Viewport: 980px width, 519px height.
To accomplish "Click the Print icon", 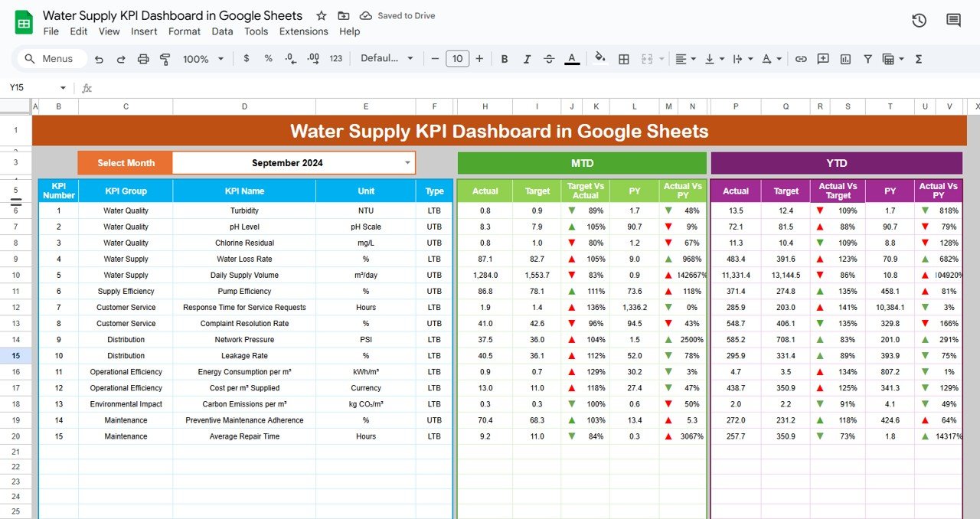I will [143, 59].
